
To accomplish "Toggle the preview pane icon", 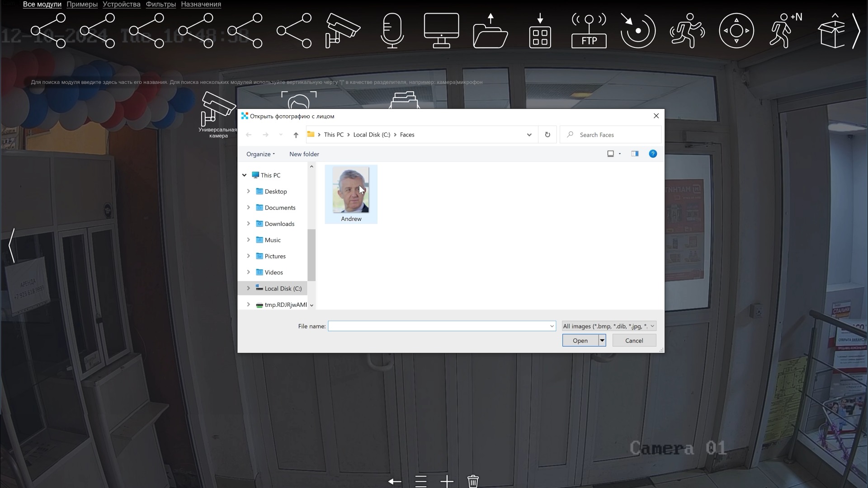I will (635, 154).
